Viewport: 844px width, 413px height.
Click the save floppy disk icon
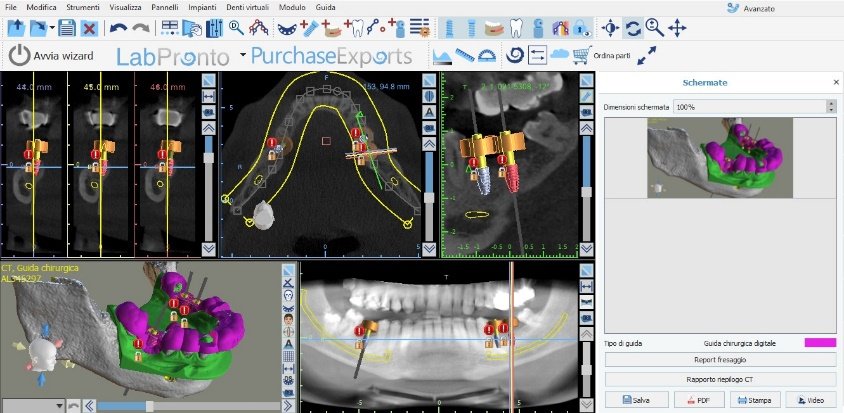tap(67, 28)
